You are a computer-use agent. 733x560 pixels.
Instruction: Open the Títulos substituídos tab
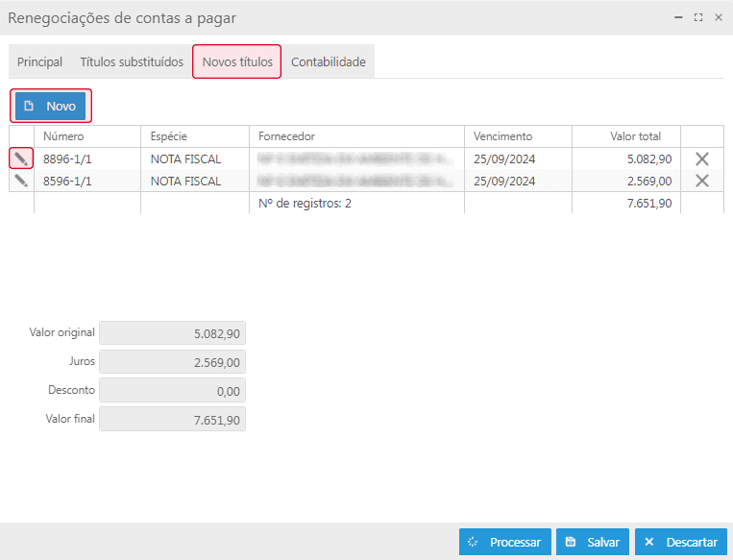(x=132, y=61)
